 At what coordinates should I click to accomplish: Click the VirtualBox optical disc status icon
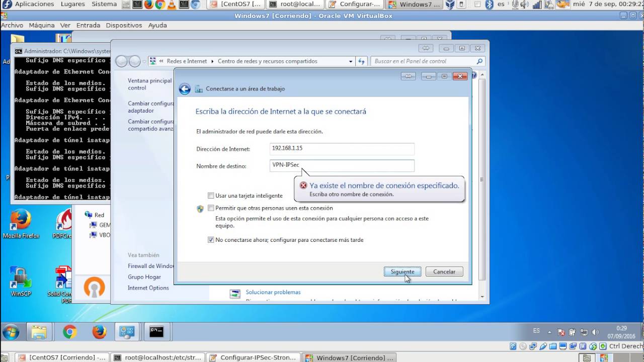(x=523, y=346)
